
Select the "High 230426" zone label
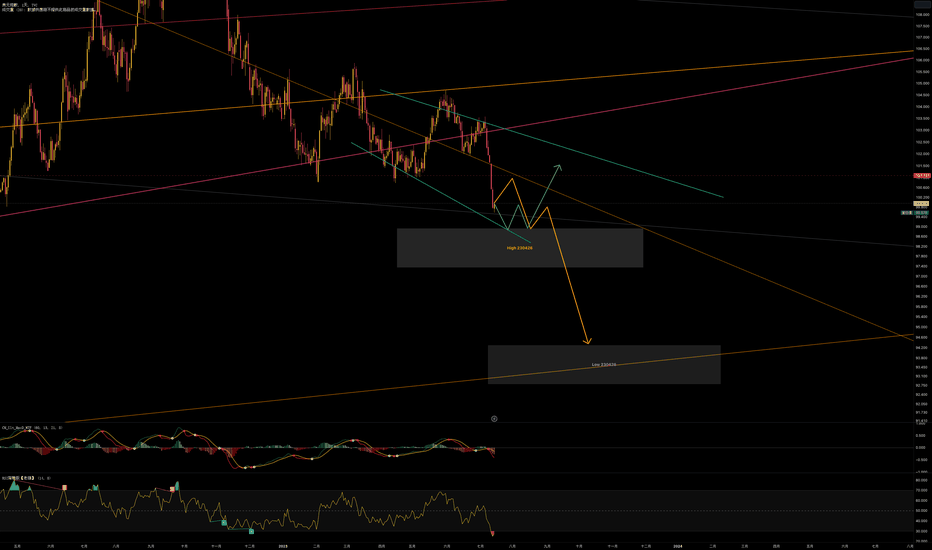[519, 248]
